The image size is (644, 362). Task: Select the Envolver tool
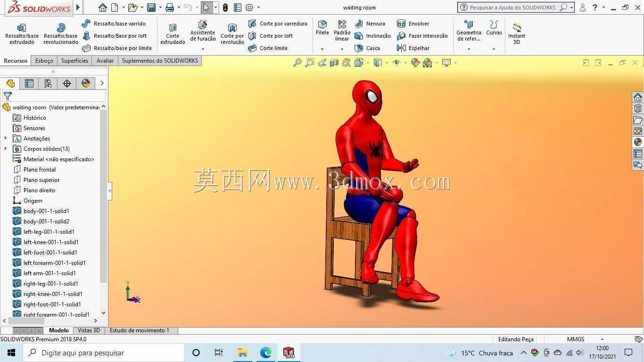(413, 24)
